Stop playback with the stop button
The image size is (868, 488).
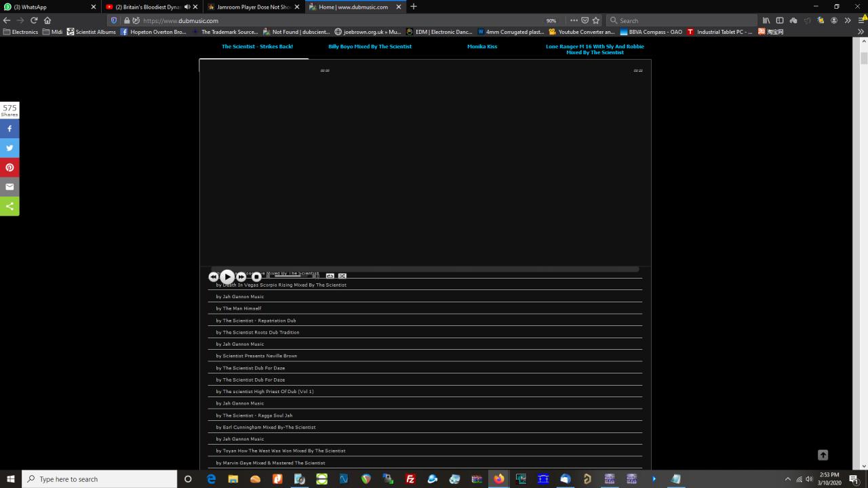click(256, 277)
